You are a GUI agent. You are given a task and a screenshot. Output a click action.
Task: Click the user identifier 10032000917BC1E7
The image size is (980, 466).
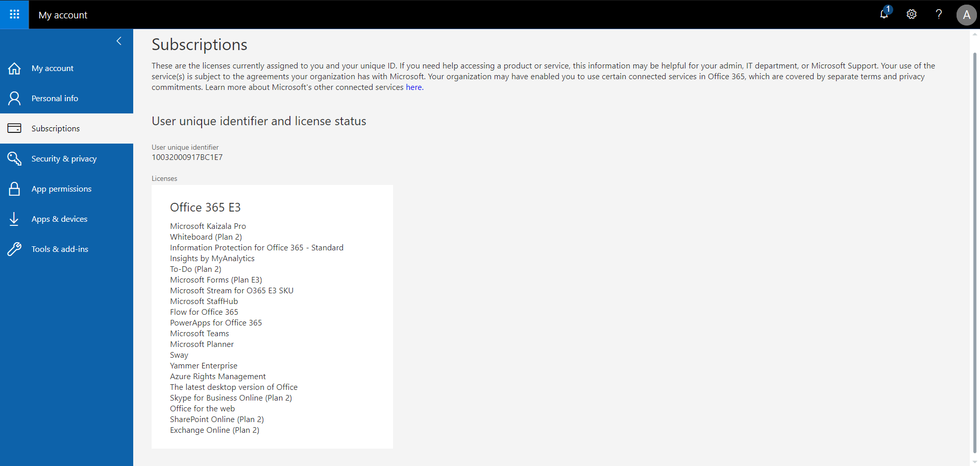187,157
